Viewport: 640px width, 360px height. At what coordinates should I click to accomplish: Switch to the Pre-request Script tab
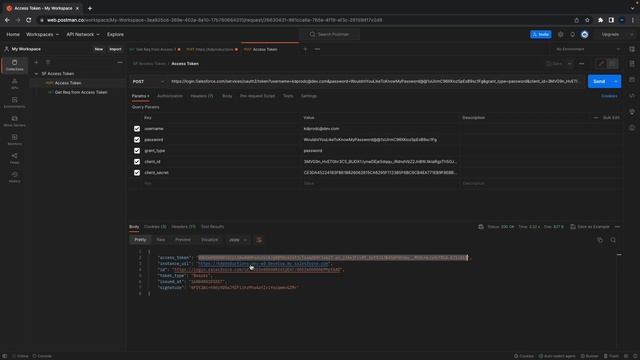coord(257,96)
